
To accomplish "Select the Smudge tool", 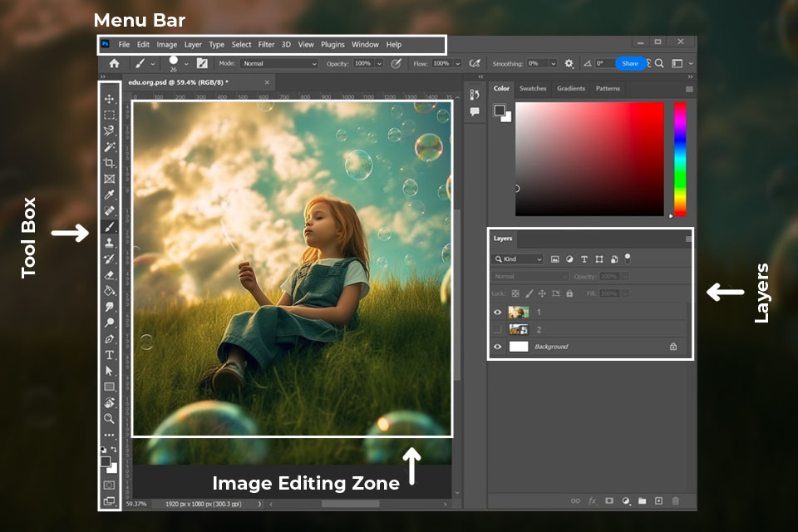I will coord(109,307).
